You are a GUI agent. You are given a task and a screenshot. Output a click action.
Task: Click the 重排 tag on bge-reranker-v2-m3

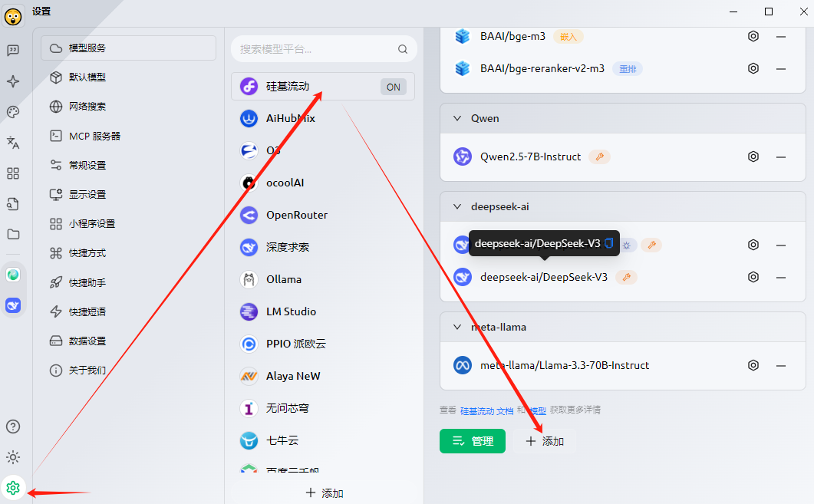coord(628,68)
